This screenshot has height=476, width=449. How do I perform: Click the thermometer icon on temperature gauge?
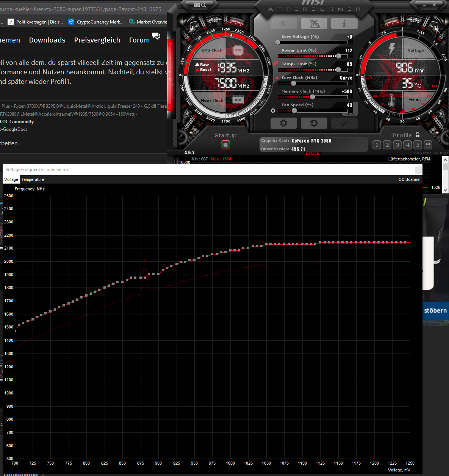click(391, 101)
